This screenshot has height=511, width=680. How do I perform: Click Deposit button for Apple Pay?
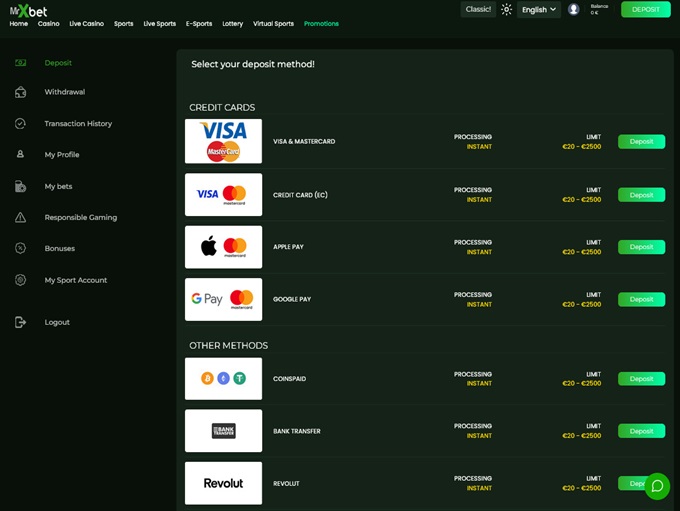click(x=641, y=247)
